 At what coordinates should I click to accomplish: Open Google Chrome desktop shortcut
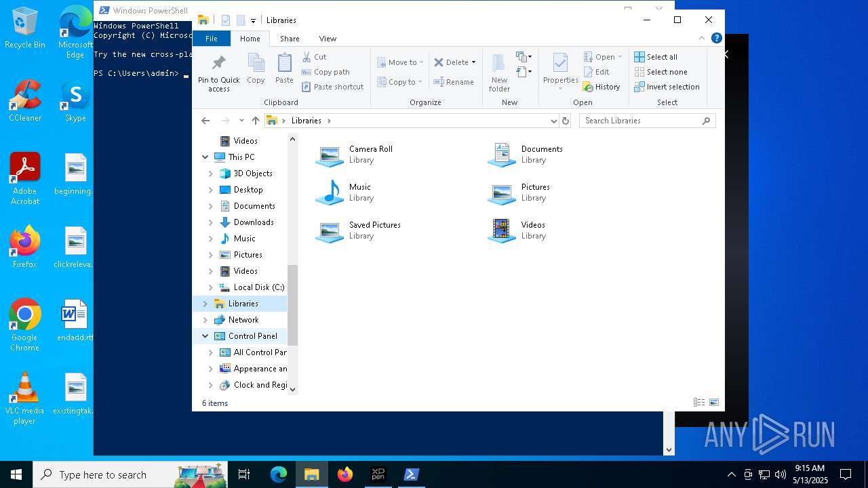point(24,325)
